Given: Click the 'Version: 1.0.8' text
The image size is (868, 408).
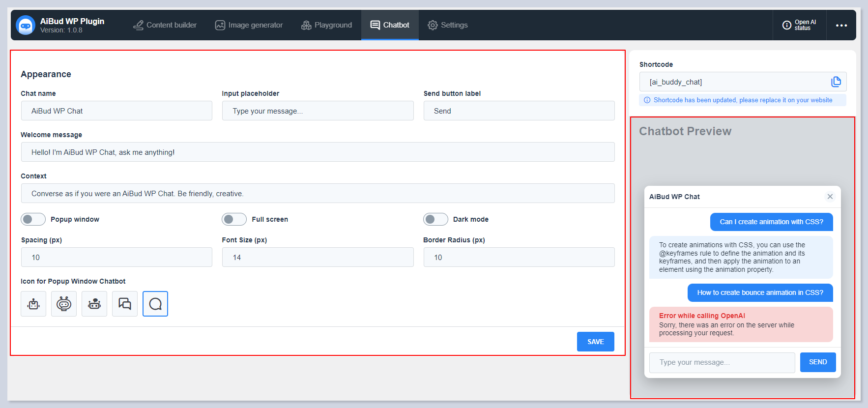Looking at the screenshot, I should pos(61,30).
